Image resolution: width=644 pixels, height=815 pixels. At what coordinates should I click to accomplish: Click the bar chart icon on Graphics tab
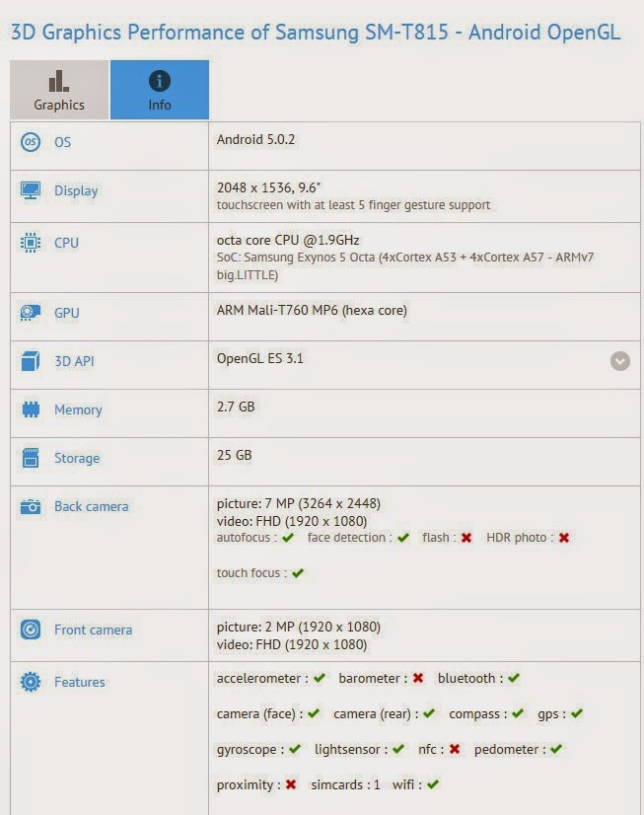coord(59,81)
